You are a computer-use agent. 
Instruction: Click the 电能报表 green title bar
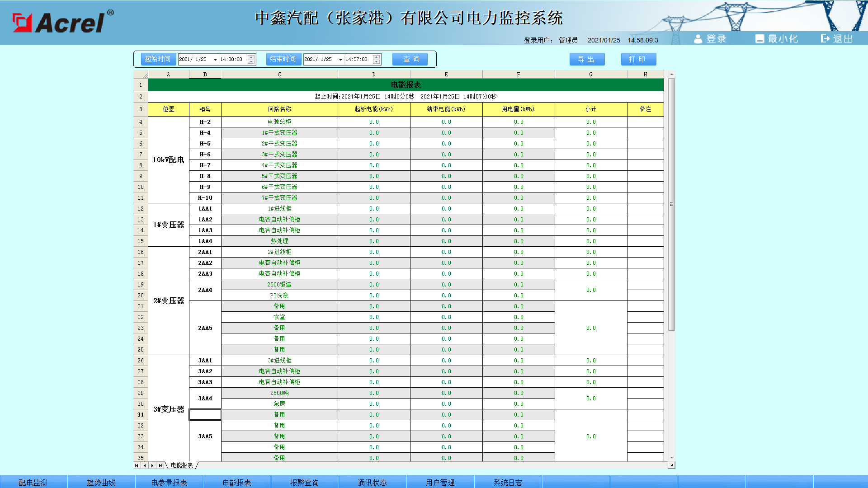406,85
